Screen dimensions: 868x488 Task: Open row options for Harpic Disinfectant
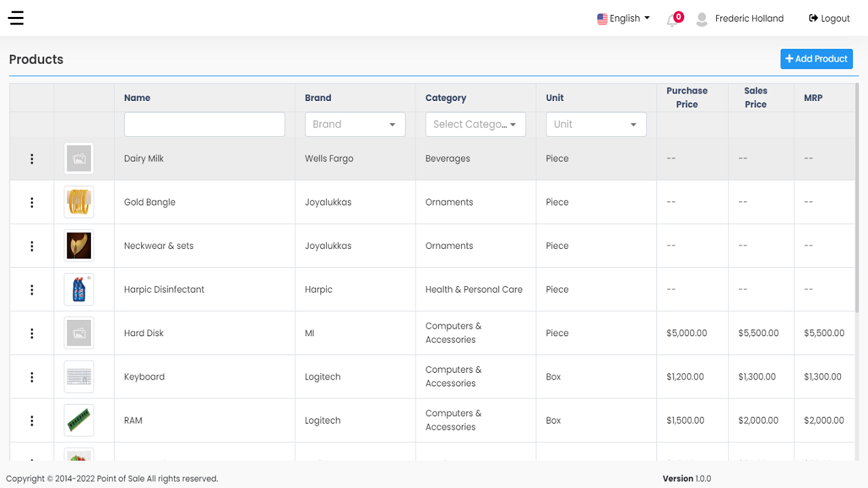32,289
